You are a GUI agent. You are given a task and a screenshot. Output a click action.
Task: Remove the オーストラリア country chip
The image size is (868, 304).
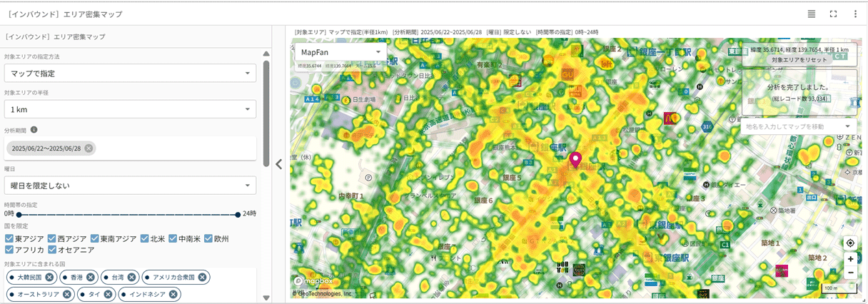click(x=67, y=294)
